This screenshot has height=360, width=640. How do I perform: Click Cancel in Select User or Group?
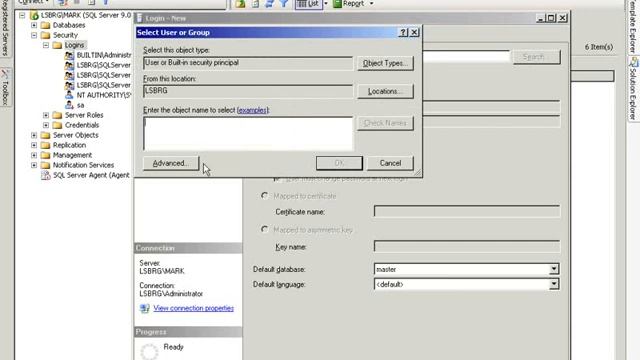tap(390, 163)
